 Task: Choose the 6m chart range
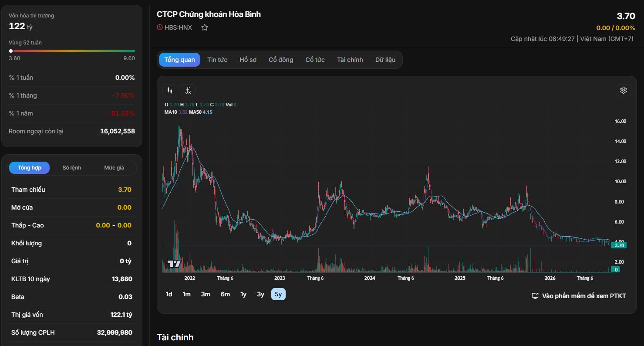tap(225, 295)
